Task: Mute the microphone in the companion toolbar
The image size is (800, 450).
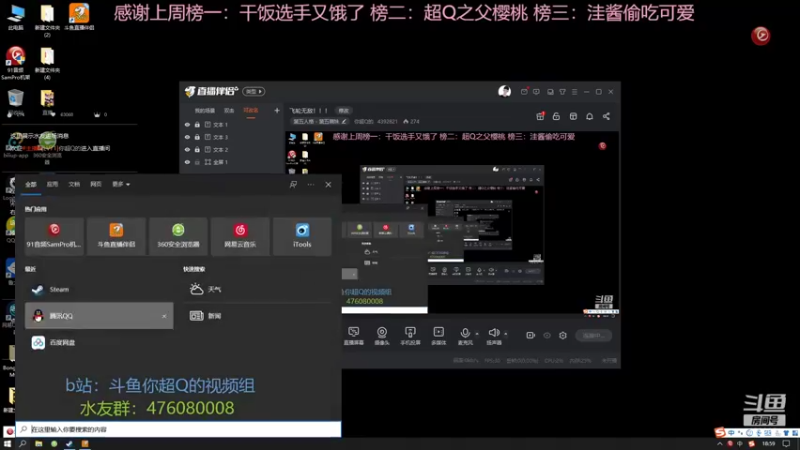Action: (465, 333)
